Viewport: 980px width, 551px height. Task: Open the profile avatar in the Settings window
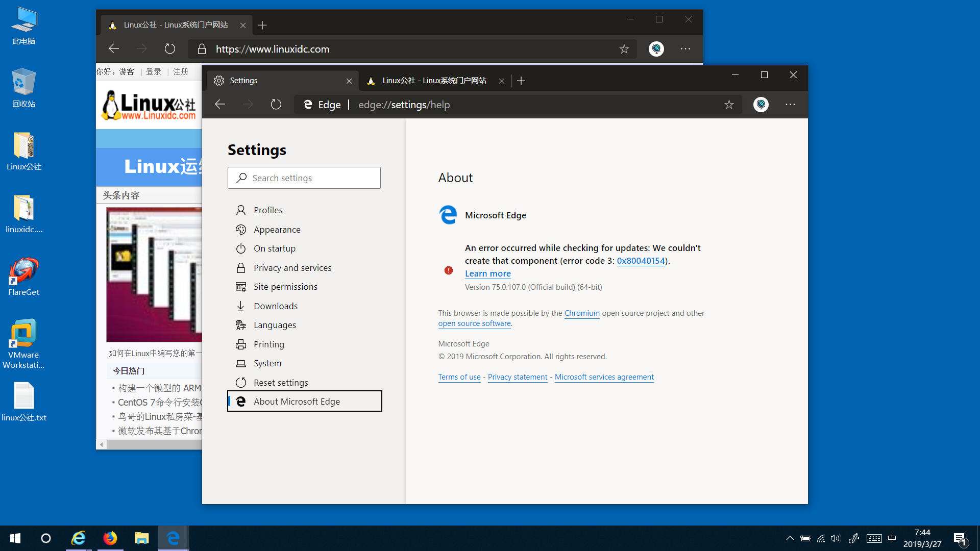point(761,105)
